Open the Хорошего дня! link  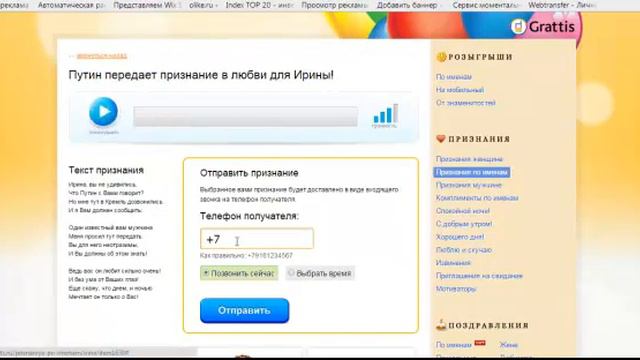point(460,237)
